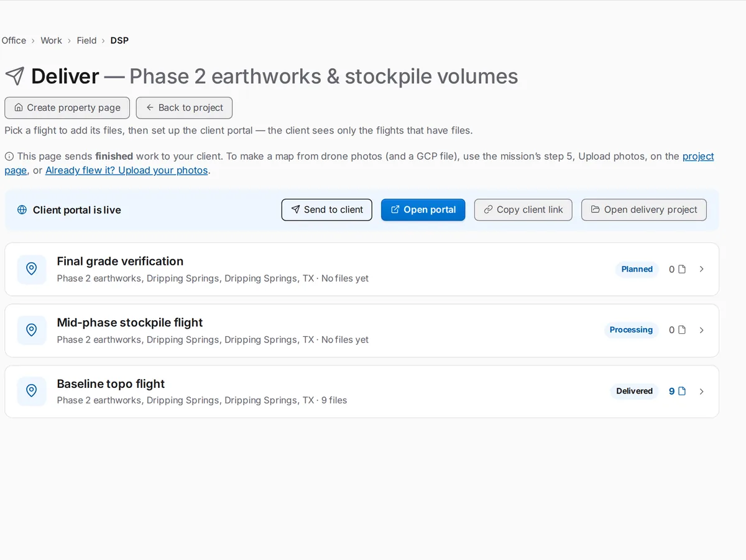Click file count icon on Mid-phase stockpile row
The height and width of the screenshot is (560, 746).
coord(682,330)
